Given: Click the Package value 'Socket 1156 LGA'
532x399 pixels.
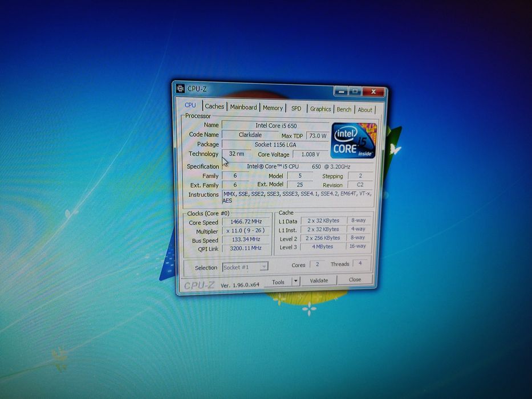Looking at the screenshot, I should click(275, 145).
